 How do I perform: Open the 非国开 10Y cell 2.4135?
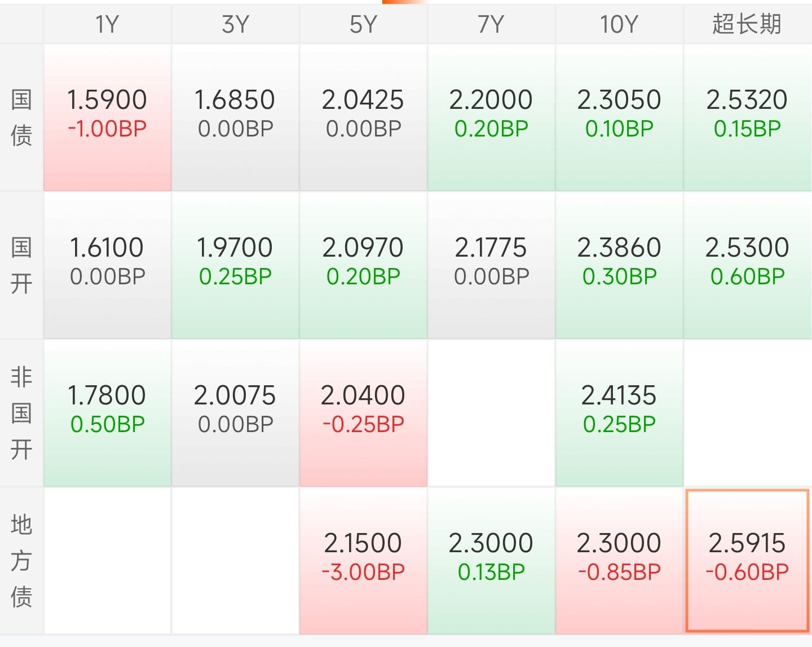pos(619,413)
